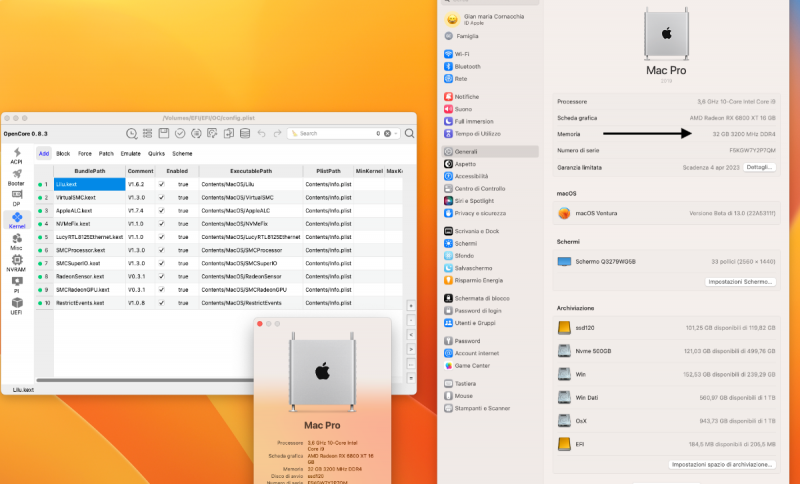Disable RestrictEvents.kext checkbox
Viewport: 800px width, 484px height.
(x=161, y=303)
